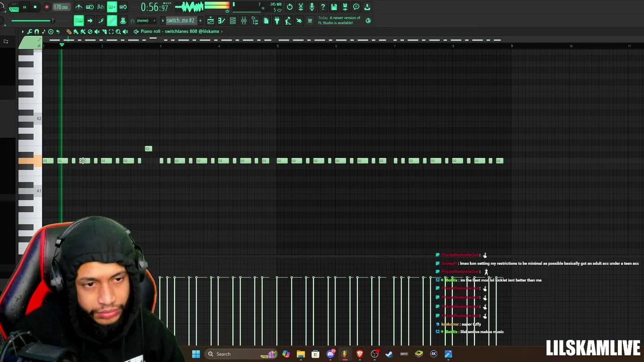This screenshot has height=362, width=644.
Task: Pause playback with the pause button
Action: [x=24, y=7]
